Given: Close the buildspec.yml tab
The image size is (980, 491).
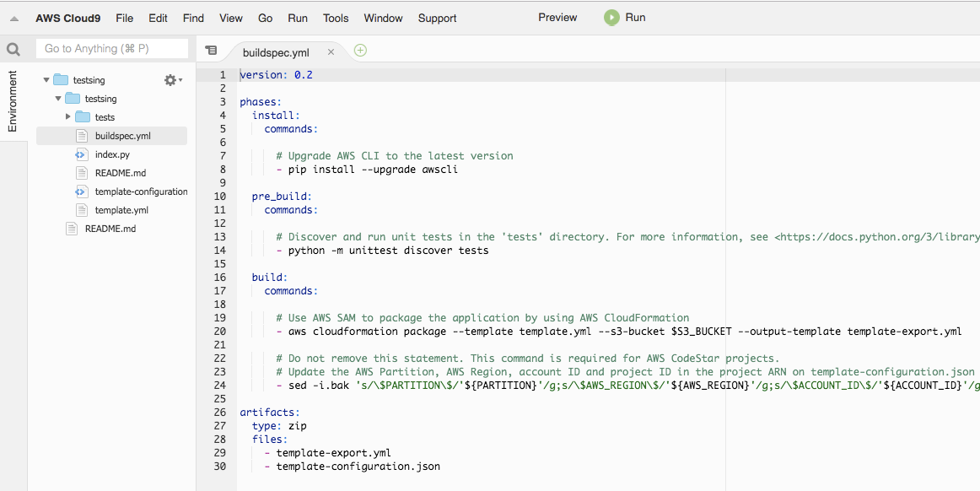Looking at the screenshot, I should (x=331, y=52).
